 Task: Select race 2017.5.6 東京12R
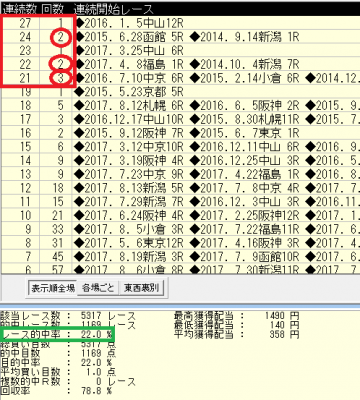tap(130, 243)
